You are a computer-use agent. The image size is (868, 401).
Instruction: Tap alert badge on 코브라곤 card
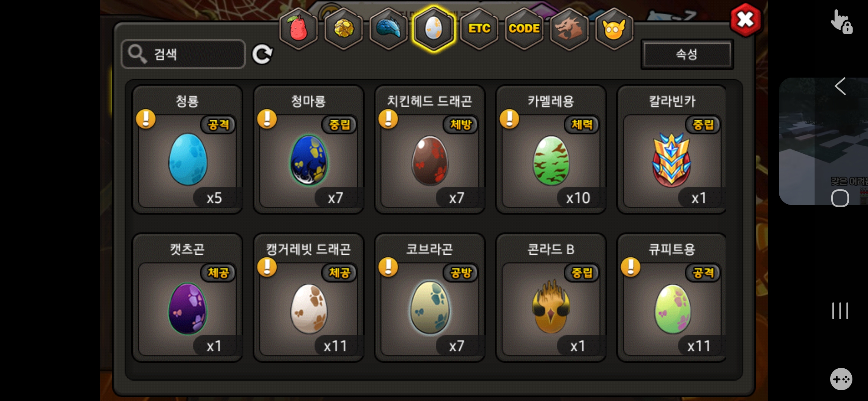(x=388, y=267)
